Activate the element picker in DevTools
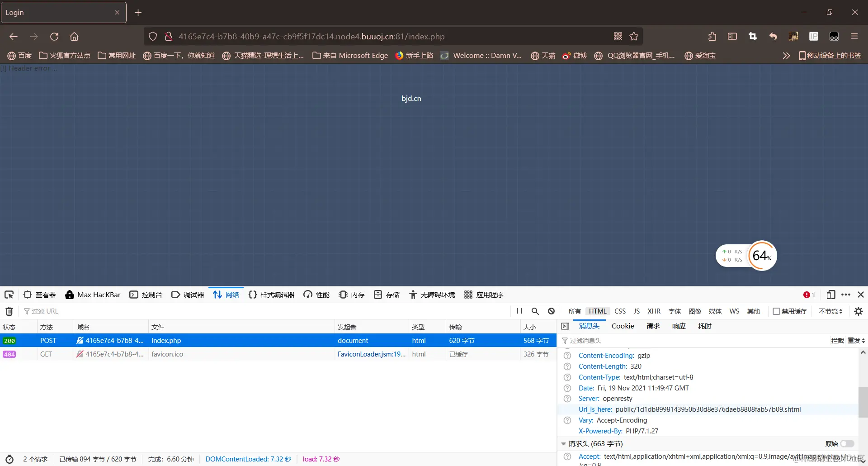The image size is (868, 466). click(x=9, y=295)
